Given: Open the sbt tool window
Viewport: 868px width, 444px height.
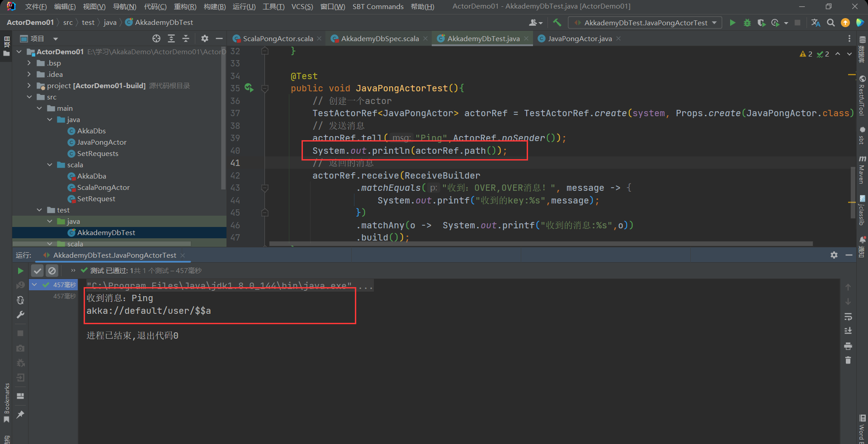Looking at the screenshot, I should coord(863,135).
